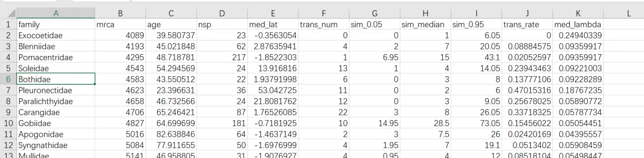Click the 'family' header cell
644x158 pixels.
coord(56,25)
